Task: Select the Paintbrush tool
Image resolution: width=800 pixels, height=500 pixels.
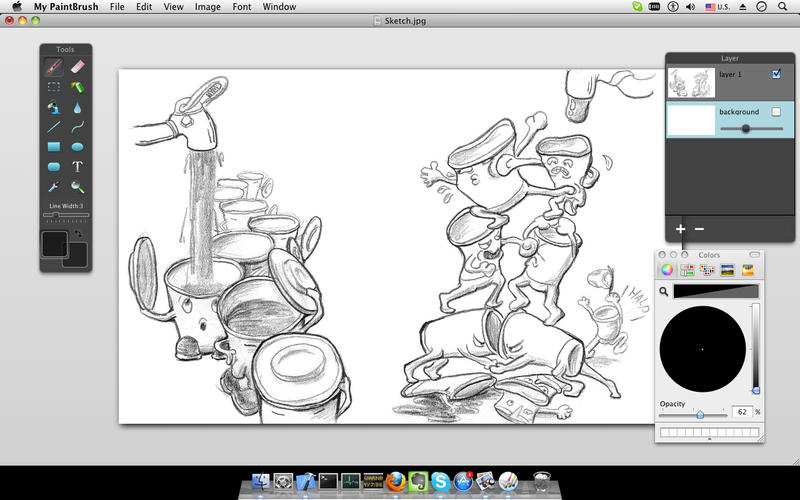Action: click(x=54, y=67)
